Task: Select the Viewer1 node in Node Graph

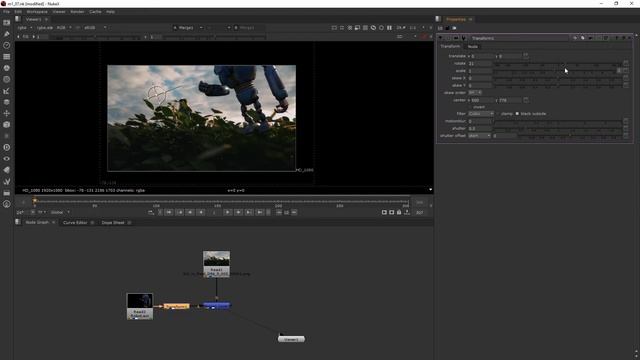Action: coord(291,339)
